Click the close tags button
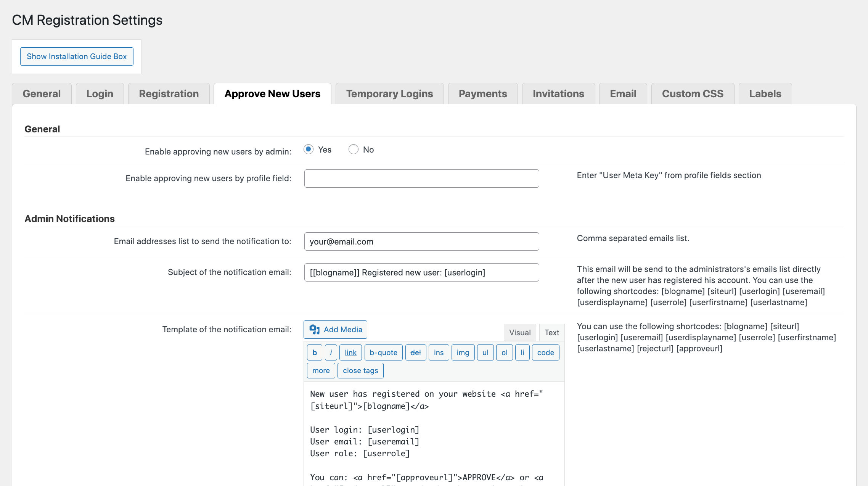868x486 pixels. 360,370
